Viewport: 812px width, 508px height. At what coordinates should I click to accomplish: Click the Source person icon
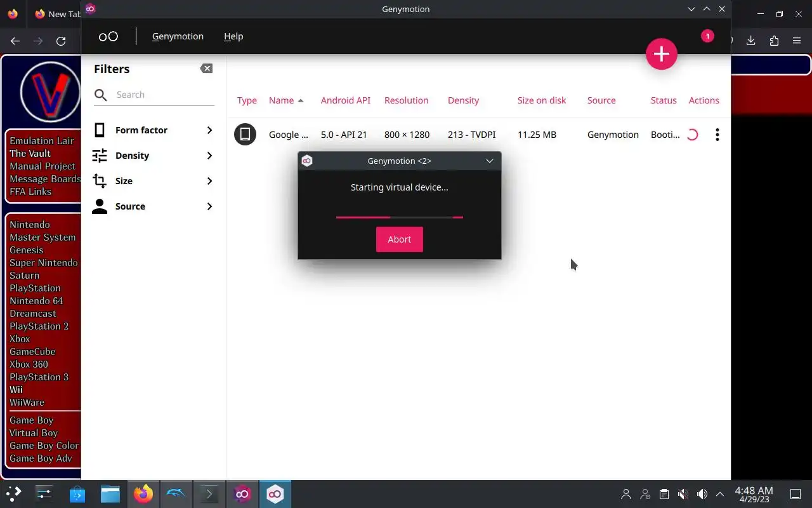[100, 206]
